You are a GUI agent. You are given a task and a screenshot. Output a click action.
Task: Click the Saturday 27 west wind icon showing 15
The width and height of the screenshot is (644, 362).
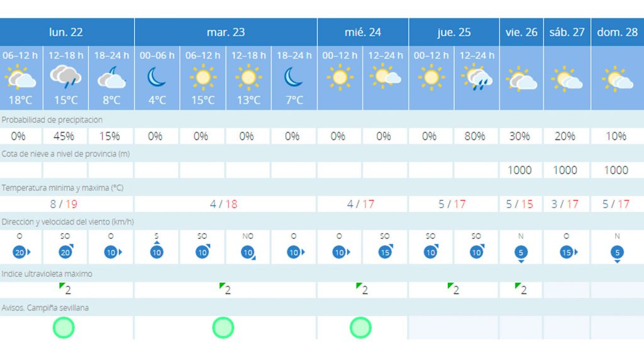pyautogui.click(x=565, y=252)
